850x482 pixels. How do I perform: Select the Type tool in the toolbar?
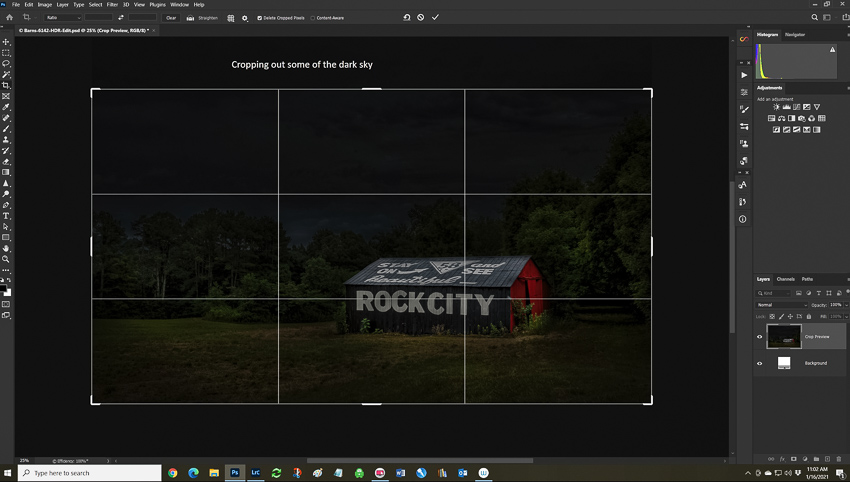point(6,216)
